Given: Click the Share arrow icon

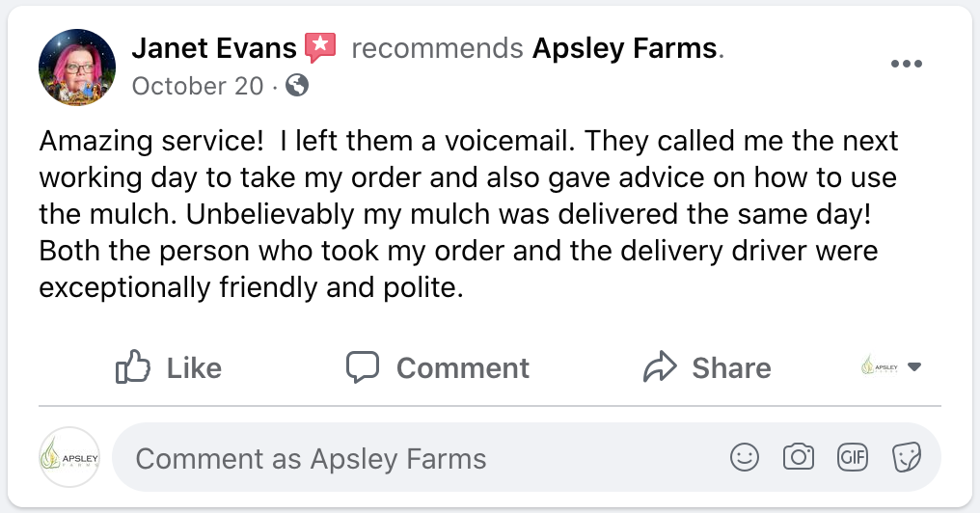Looking at the screenshot, I should (660, 367).
